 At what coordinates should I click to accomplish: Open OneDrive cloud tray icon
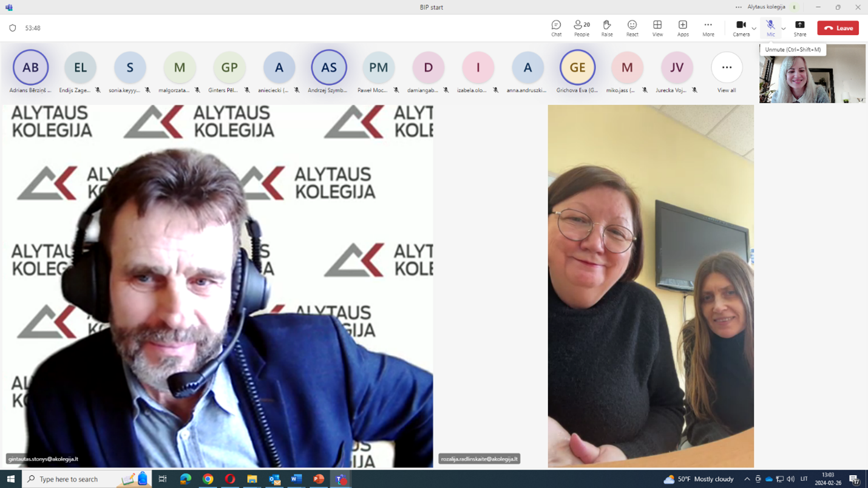(x=768, y=479)
